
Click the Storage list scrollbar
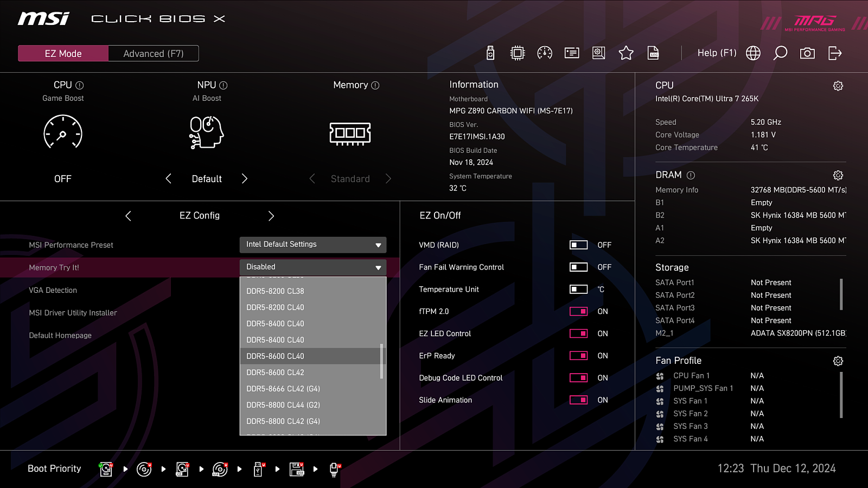tap(841, 294)
